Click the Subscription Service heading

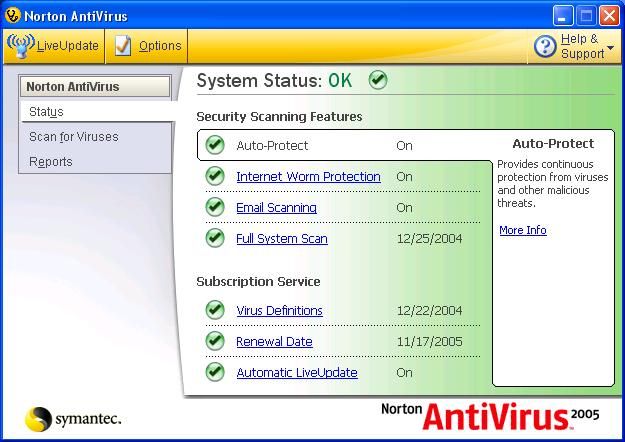(258, 281)
